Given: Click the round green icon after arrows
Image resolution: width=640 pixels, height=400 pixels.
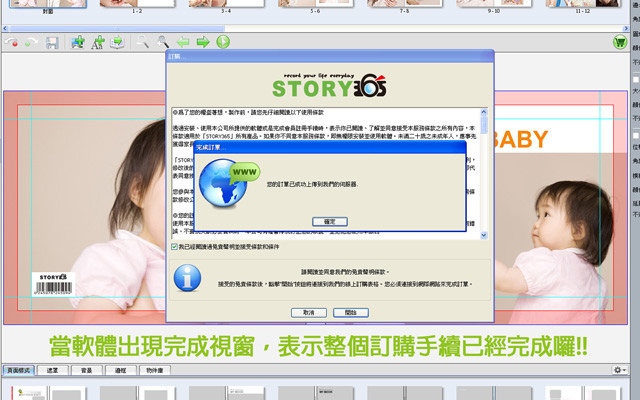Looking at the screenshot, I should point(223,42).
